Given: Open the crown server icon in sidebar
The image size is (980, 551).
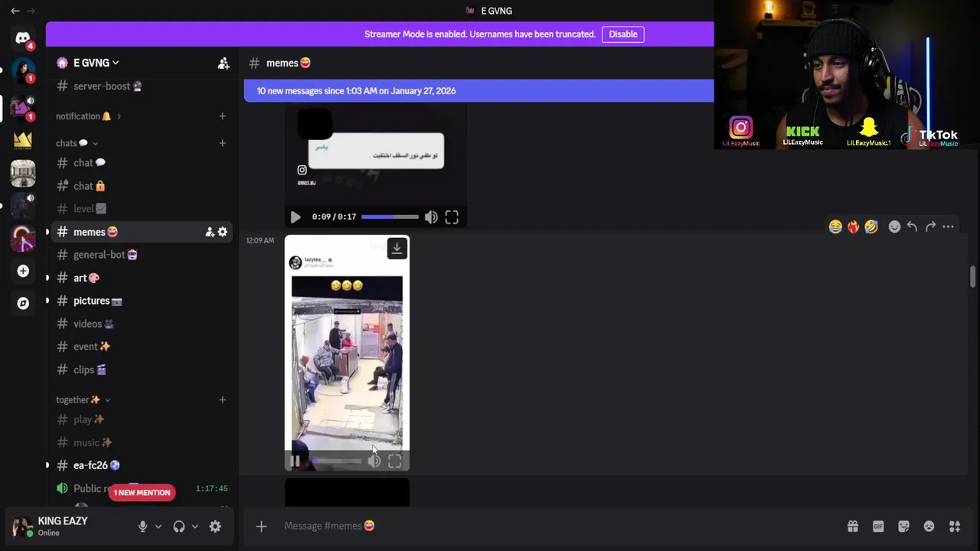Looking at the screenshot, I should [x=23, y=139].
